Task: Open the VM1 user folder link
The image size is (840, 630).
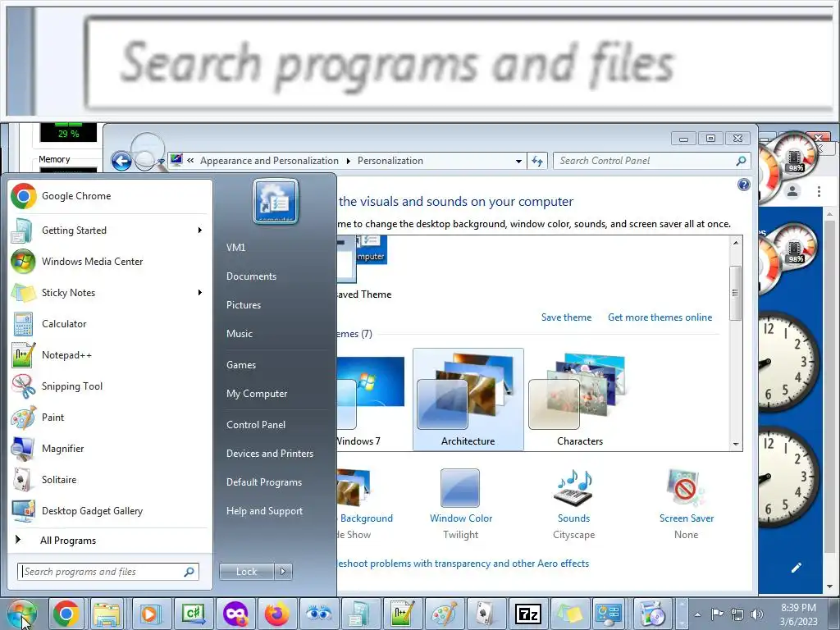Action: click(x=235, y=248)
